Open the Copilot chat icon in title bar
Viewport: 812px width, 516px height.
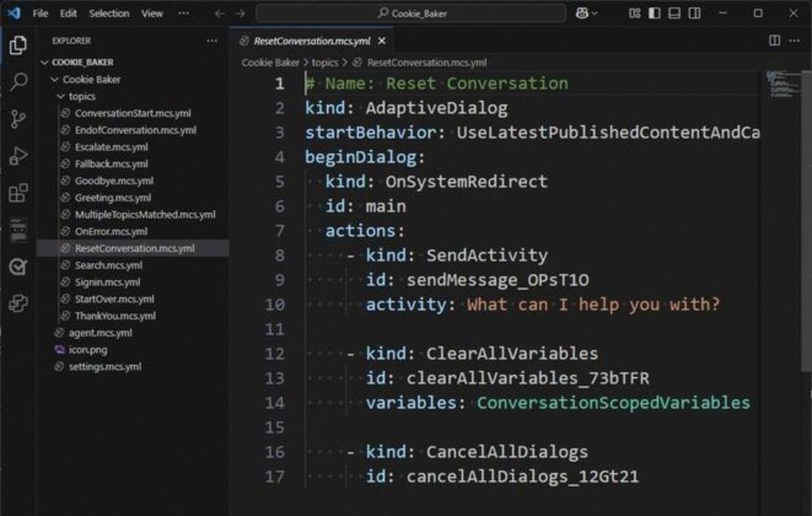click(582, 14)
